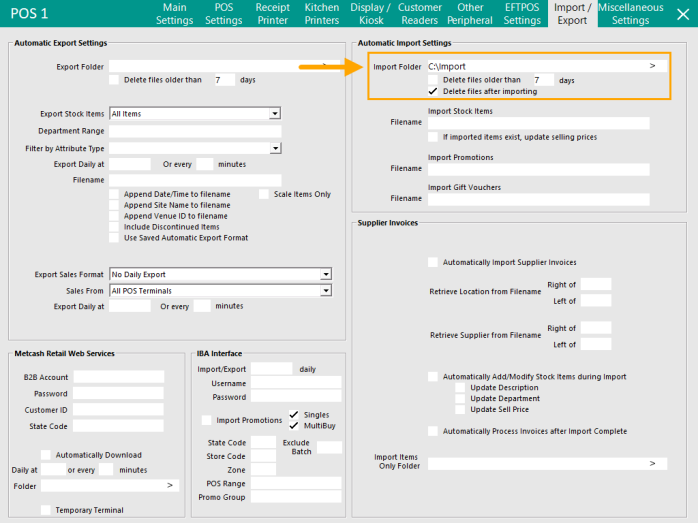The width and height of the screenshot is (698, 524).
Task: Enable Append Date/Time to filename
Action: (115, 194)
